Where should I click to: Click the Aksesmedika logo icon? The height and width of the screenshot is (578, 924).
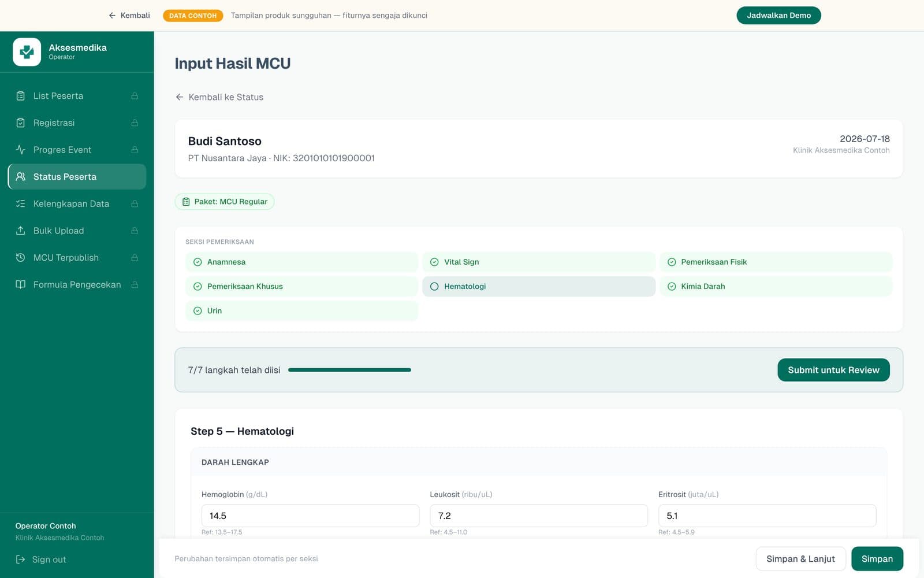tap(27, 52)
